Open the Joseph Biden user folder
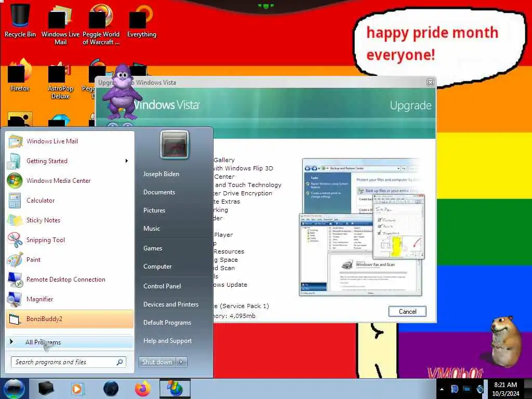The width and height of the screenshot is (532, 399). (x=161, y=174)
